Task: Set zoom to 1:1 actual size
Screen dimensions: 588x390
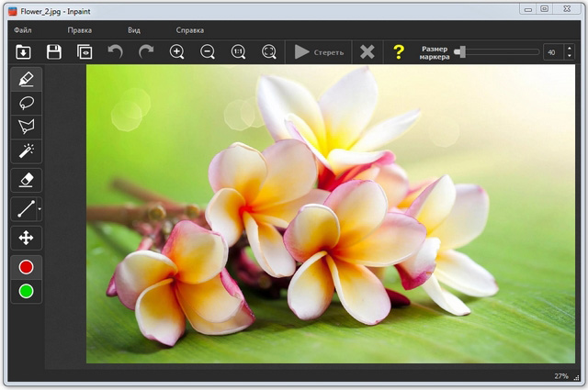Action: pyautogui.click(x=238, y=52)
